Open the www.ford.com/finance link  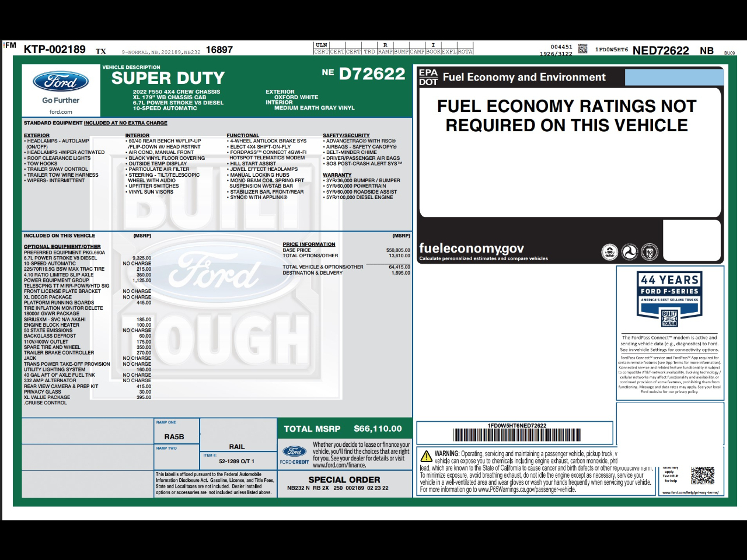[x=340, y=465]
